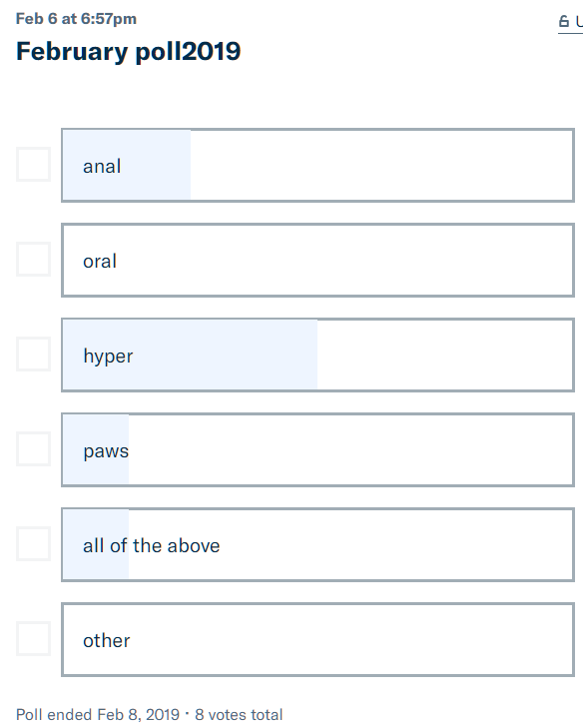Choose the oral poll option box
The height and width of the screenshot is (728, 583).
(x=318, y=260)
